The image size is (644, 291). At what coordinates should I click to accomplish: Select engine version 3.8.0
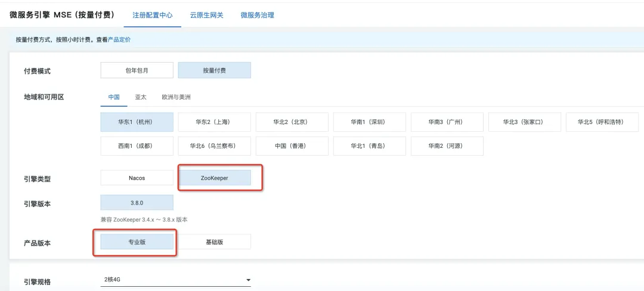(137, 203)
